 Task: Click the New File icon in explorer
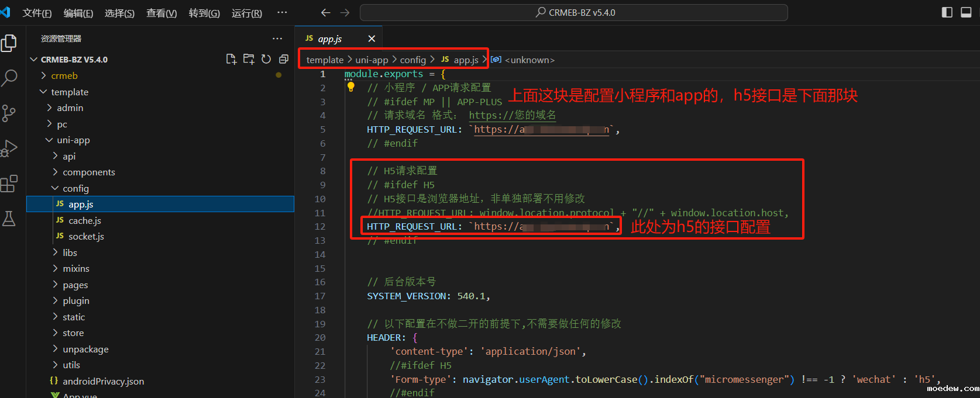pyautogui.click(x=231, y=59)
